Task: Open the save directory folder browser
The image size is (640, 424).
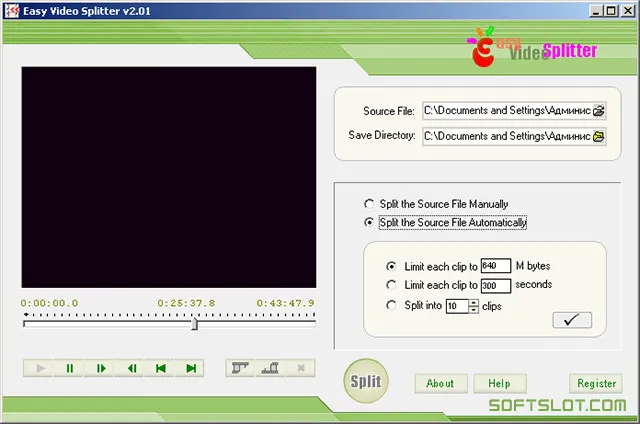Action: point(599,136)
